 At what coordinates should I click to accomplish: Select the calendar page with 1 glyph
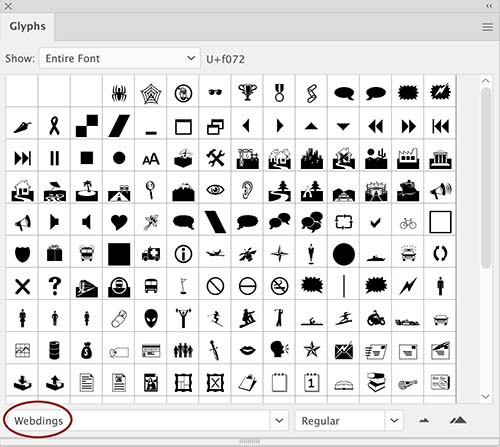click(311, 383)
